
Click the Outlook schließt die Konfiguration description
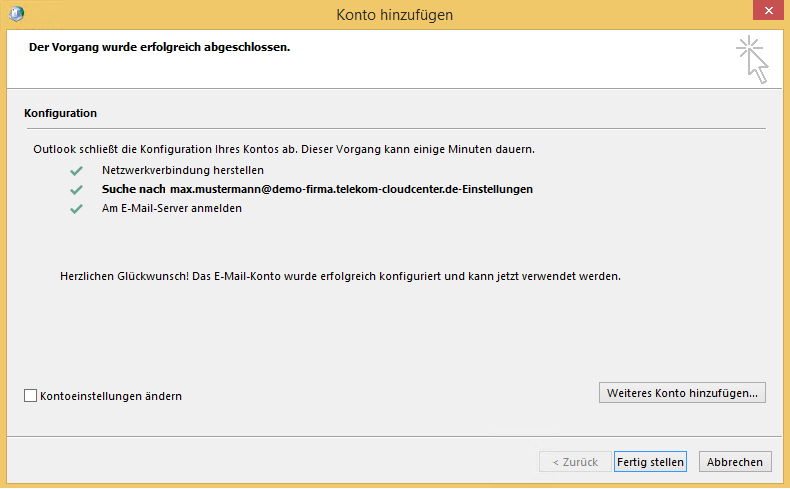[x=284, y=149]
